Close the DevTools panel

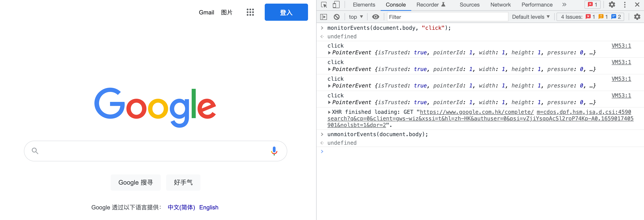point(637,5)
